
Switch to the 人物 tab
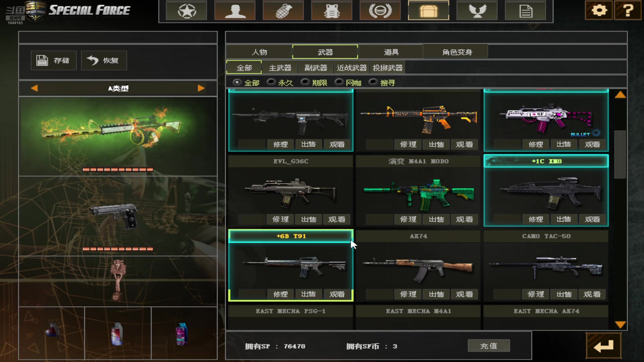(259, 52)
